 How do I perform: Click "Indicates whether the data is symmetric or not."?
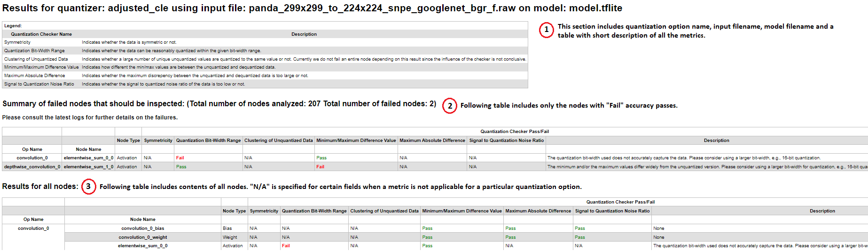(x=129, y=42)
